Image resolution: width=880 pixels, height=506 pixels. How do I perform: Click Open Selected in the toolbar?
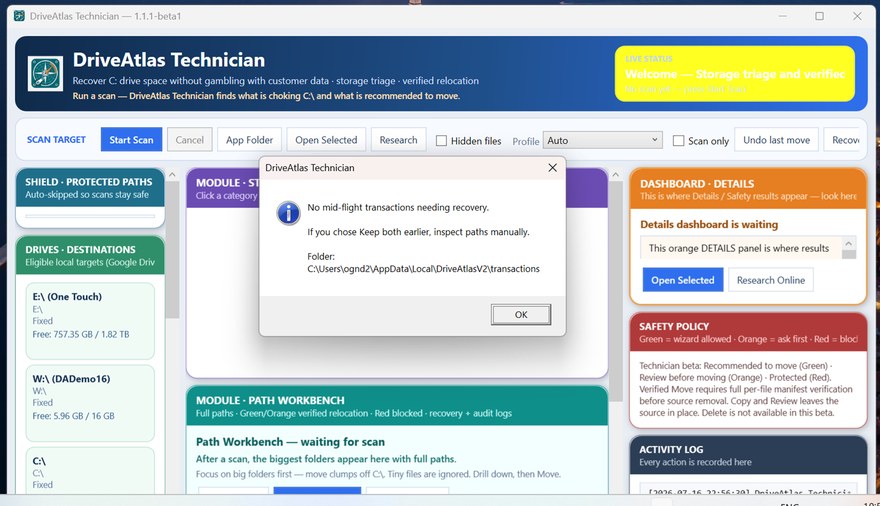326,140
